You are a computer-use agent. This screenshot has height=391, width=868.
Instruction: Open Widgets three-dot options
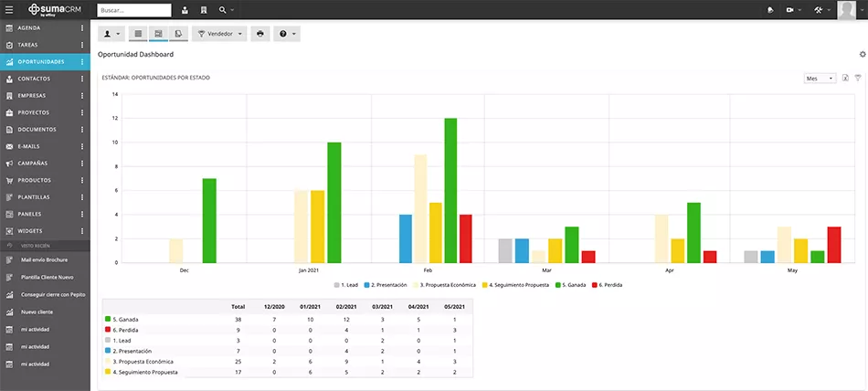point(82,231)
